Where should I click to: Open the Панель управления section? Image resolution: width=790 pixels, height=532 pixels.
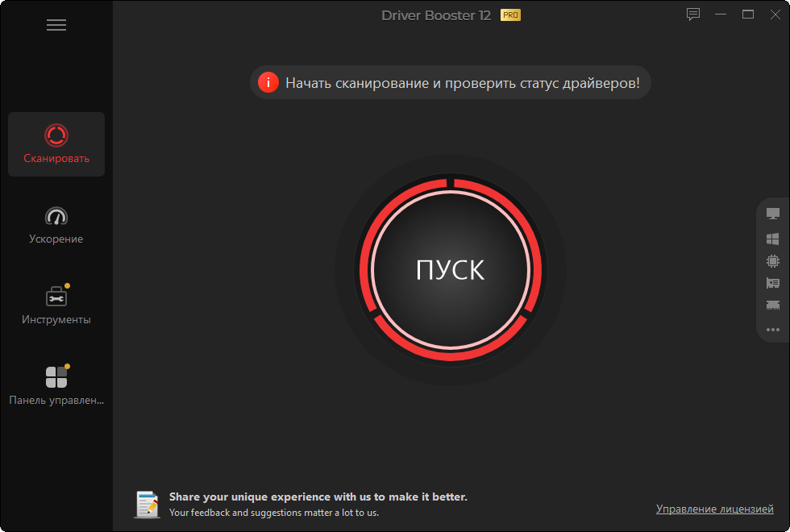pyautogui.click(x=56, y=386)
